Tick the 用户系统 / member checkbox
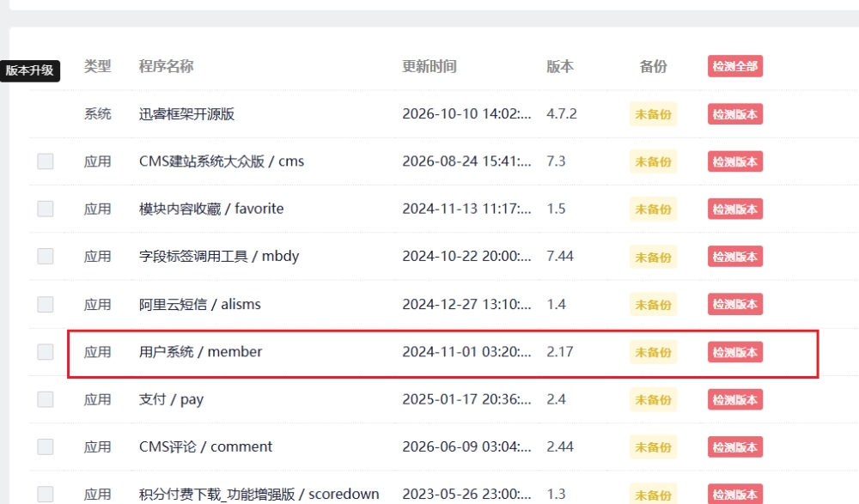The image size is (859, 504). click(x=46, y=352)
